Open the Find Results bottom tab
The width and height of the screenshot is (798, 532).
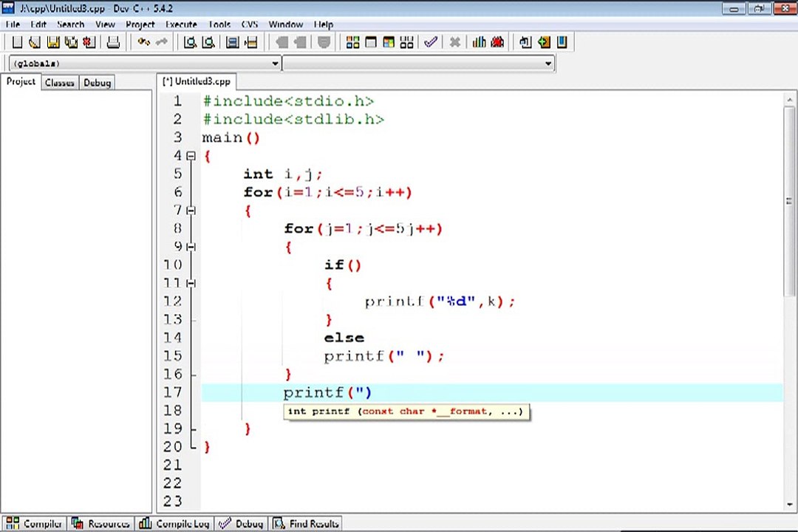point(306,523)
